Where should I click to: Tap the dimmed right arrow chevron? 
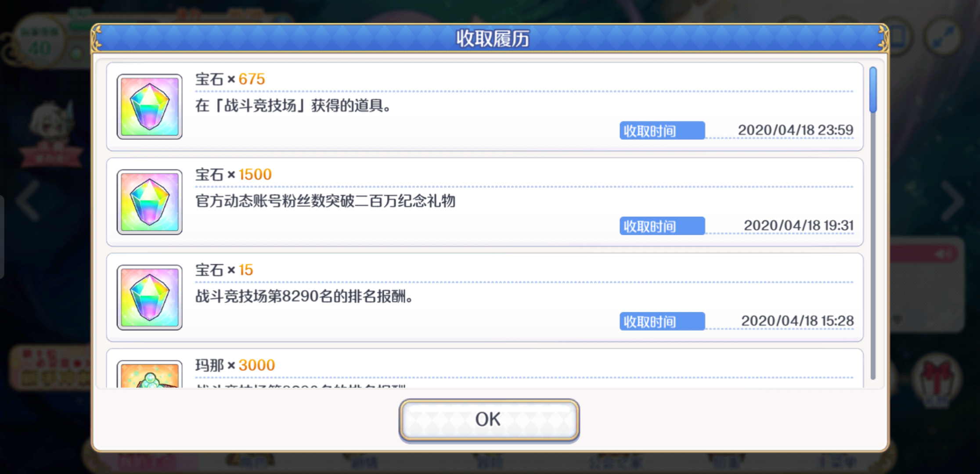952,201
